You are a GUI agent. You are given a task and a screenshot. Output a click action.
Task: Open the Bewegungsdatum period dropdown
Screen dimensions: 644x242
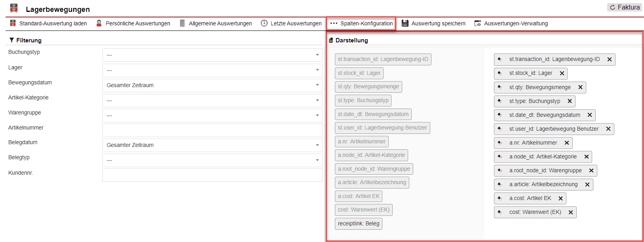click(212, 85)
